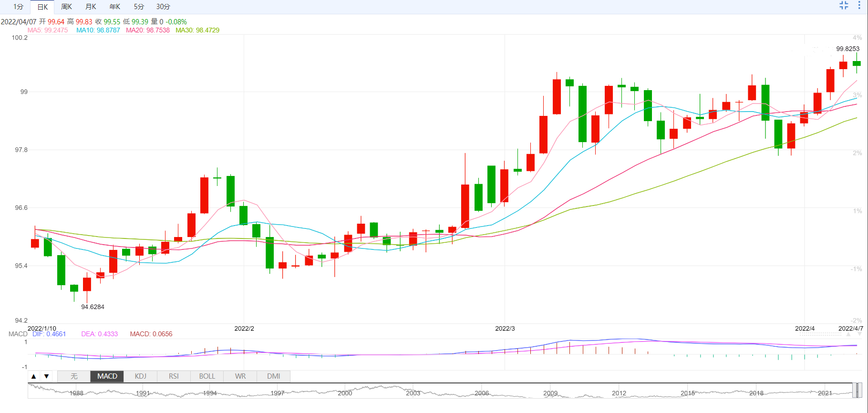The height and width of the screenshot is (413, 868).
Task: Click the 96.6 price axis label
Action: (x=21, y=208)
